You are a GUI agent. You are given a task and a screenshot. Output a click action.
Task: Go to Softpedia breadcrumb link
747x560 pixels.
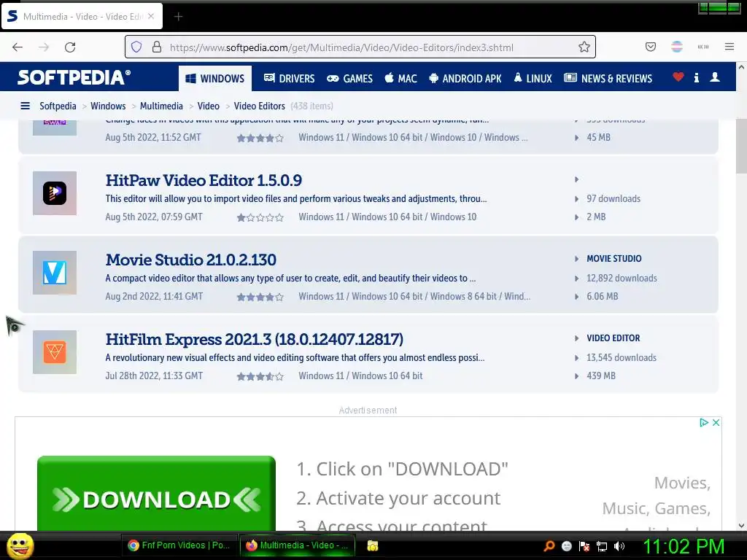point(58,106)
